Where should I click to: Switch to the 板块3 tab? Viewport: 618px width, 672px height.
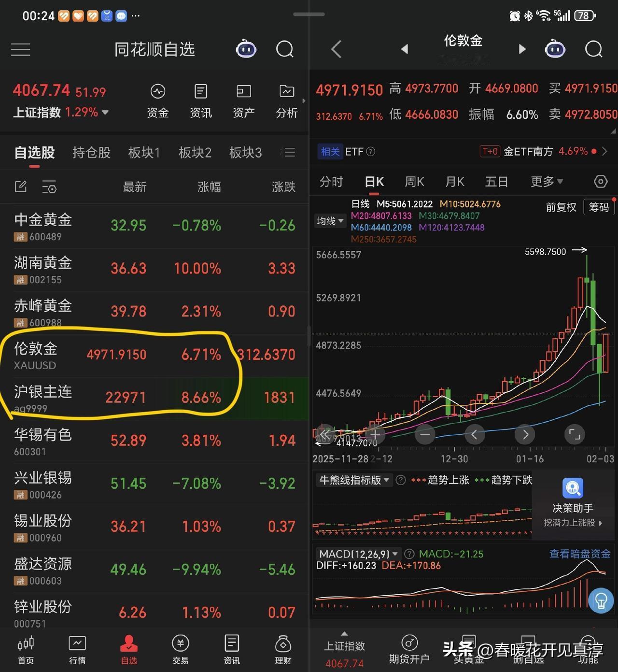point(245,153)
